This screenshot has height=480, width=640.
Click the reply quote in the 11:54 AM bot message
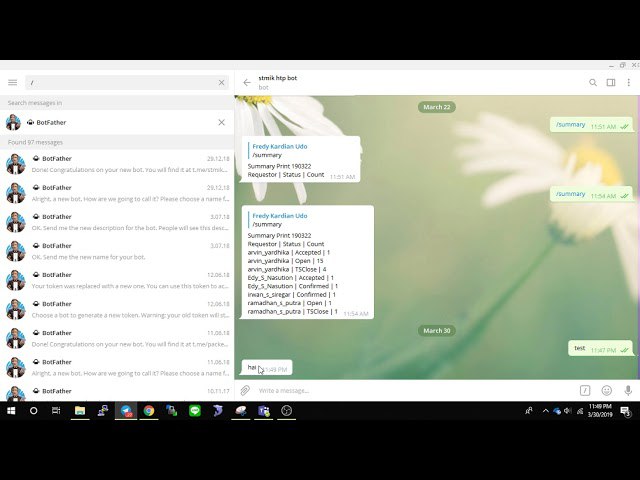280,220
